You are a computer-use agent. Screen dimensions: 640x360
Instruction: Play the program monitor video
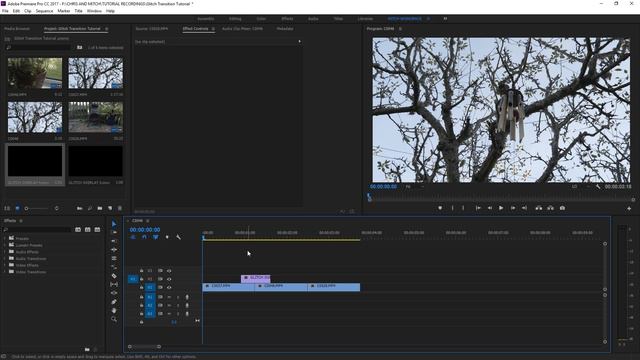click(501, 208)
